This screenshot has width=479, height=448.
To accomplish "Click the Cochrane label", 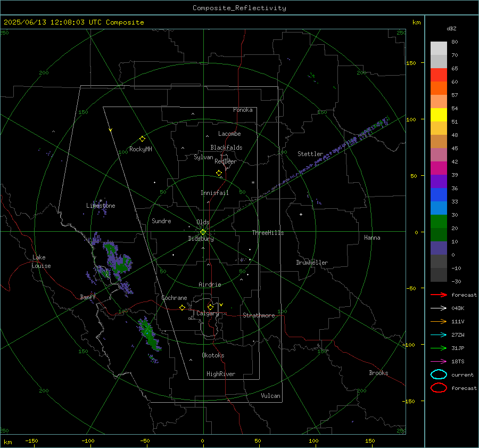I will pyautogui.click(x=174, y=298).
